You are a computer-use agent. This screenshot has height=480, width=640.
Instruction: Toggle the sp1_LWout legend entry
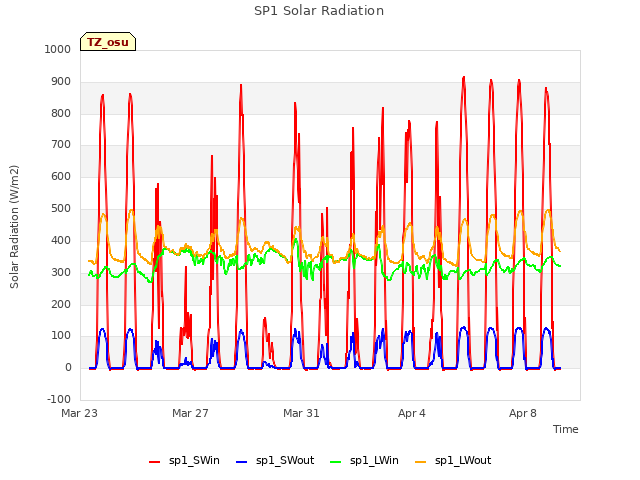(453, 461)
